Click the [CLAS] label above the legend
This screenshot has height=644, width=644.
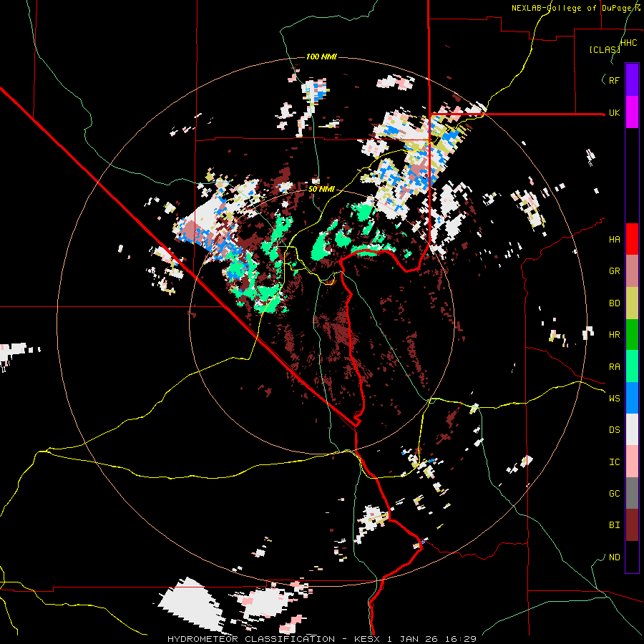[605, 49]
